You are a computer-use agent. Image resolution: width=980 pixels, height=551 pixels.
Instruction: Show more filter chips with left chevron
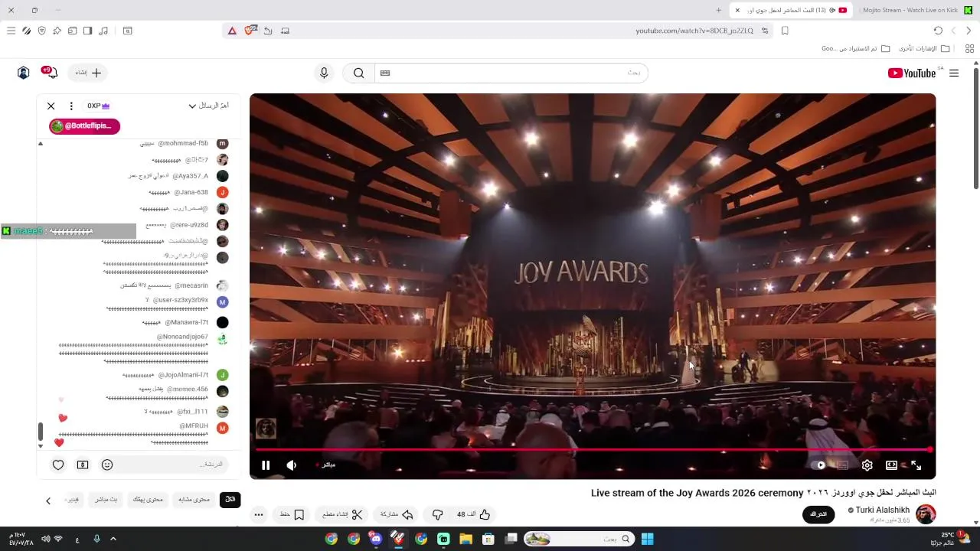48,500
